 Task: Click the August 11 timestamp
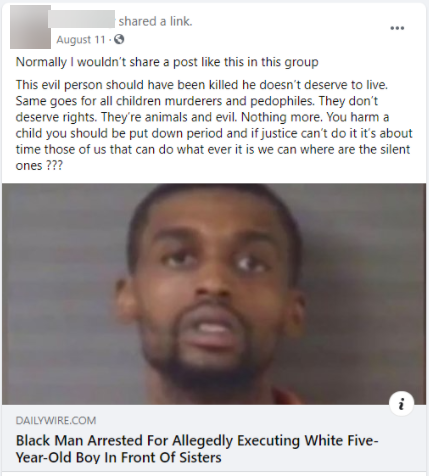click(81, 40)
